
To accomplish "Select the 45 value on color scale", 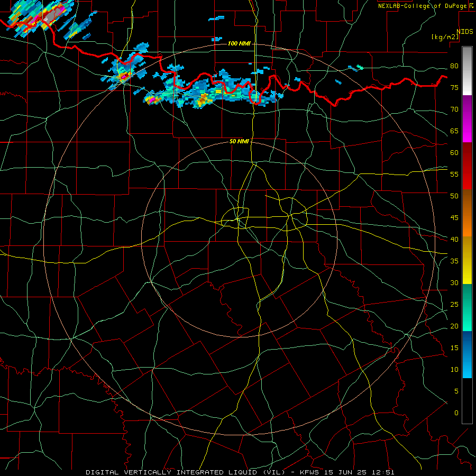I will (454, 218).
